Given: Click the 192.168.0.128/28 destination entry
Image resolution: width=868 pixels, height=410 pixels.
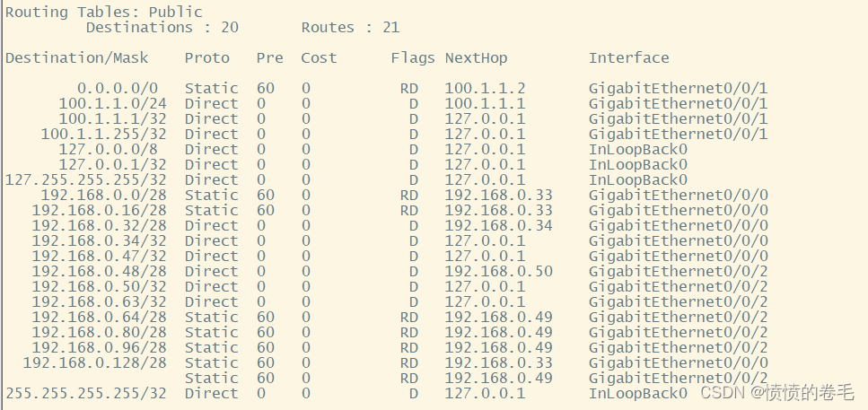Looking at the screenshot, I should click(x=94, y=363).
